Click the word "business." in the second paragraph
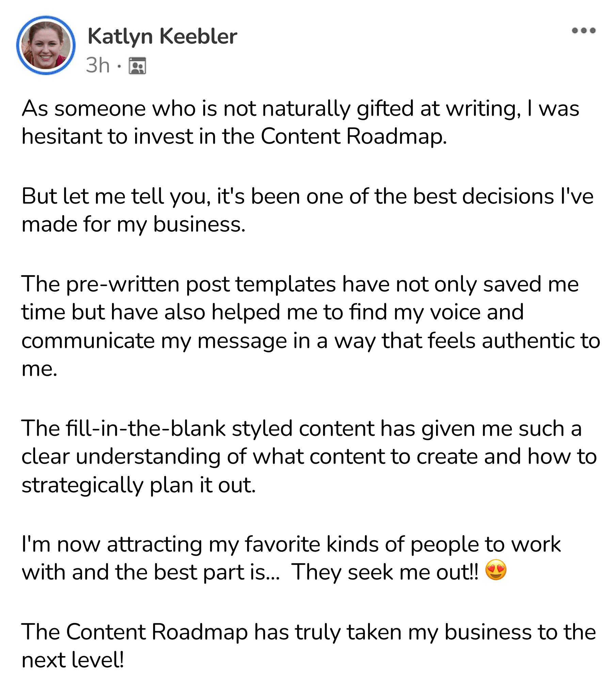Image resolution: width=610 pixels, height=700 pixels. (x=199, y=224)
